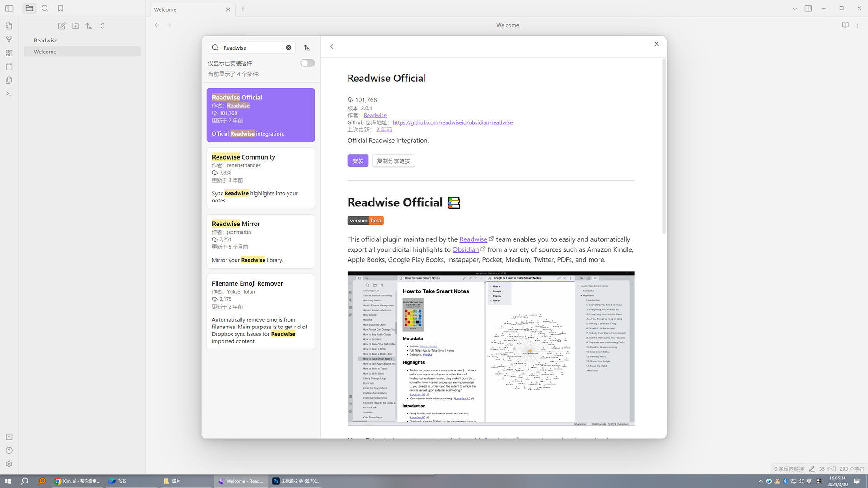Toggle right sidebar panel icon
Viewport: 868px width, 488px height.
(x=808, y=9)
